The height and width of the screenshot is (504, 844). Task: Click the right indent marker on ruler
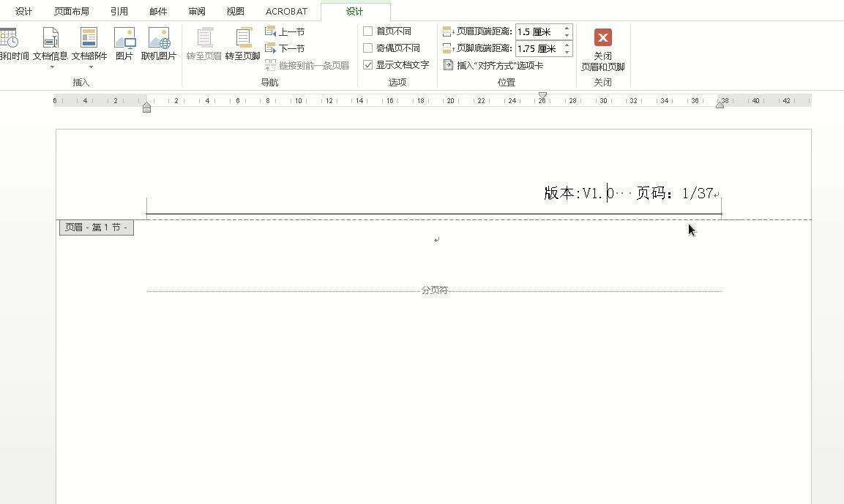[x=720, y=105]
